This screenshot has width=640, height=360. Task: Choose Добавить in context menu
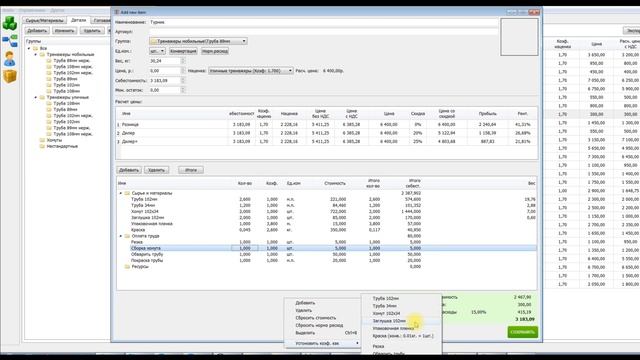click(322, 303)
